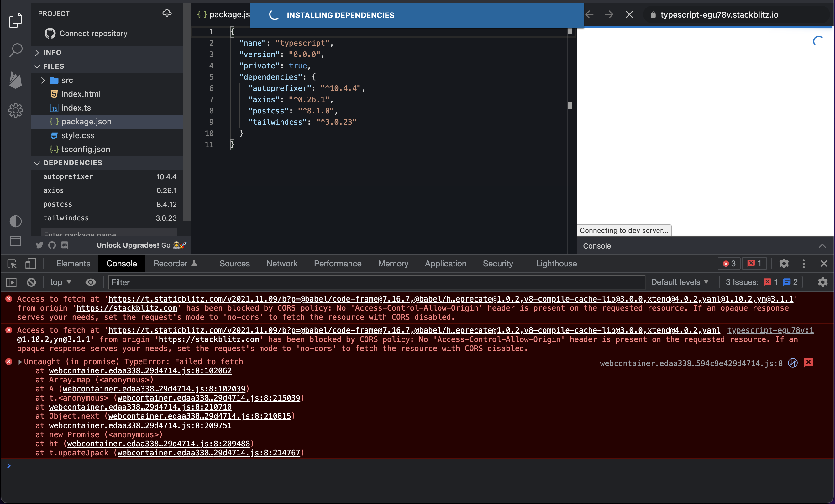835x504 pixels.
Task: Open the Default levels dropdown
Action: [679, 282]
